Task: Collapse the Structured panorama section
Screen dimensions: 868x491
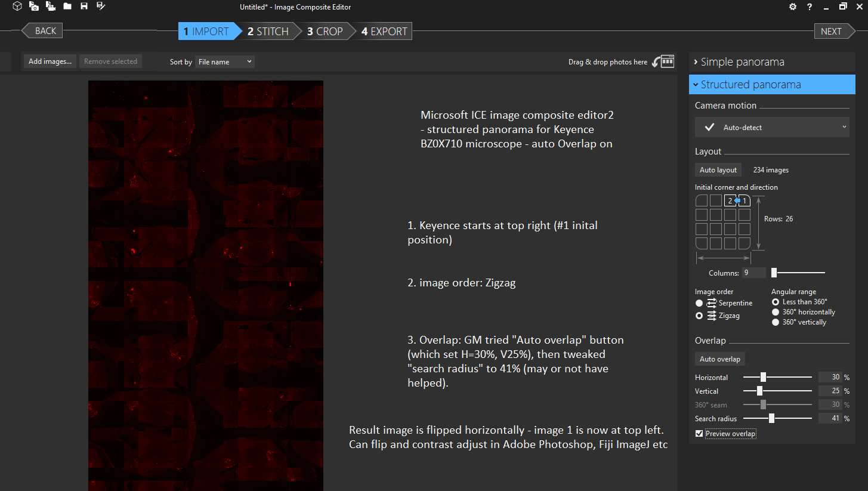Action: [772, 85]
